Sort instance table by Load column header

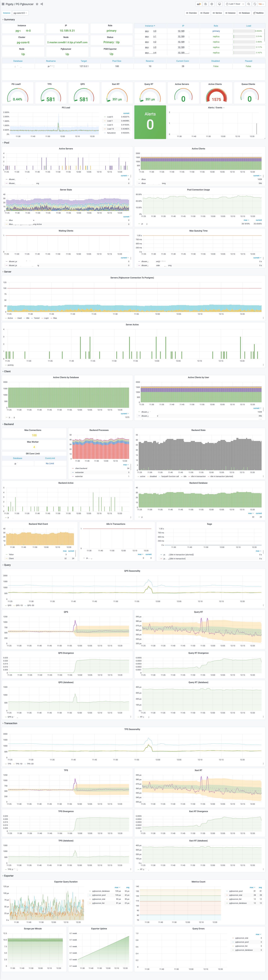[x=249, y=26]
